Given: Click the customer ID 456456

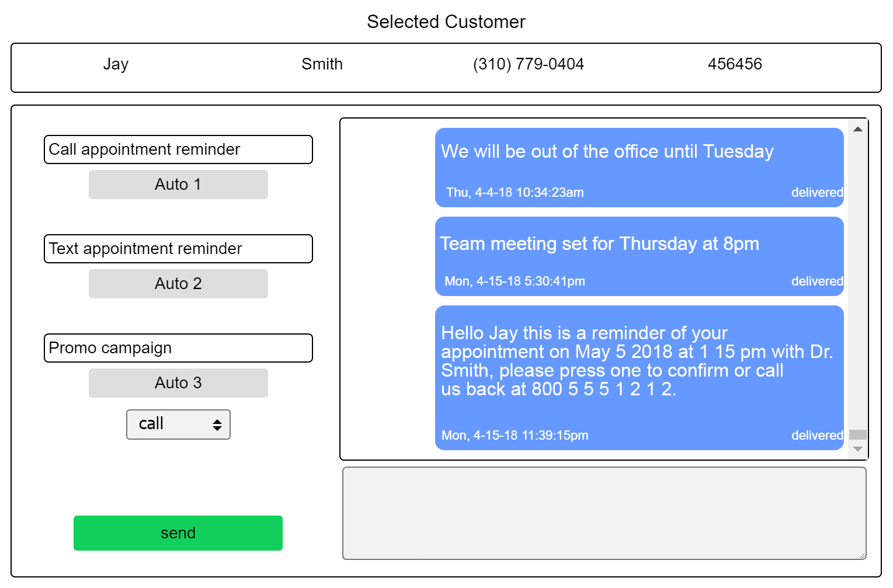Looking at the screenshot, I should (x=735, y=64).
